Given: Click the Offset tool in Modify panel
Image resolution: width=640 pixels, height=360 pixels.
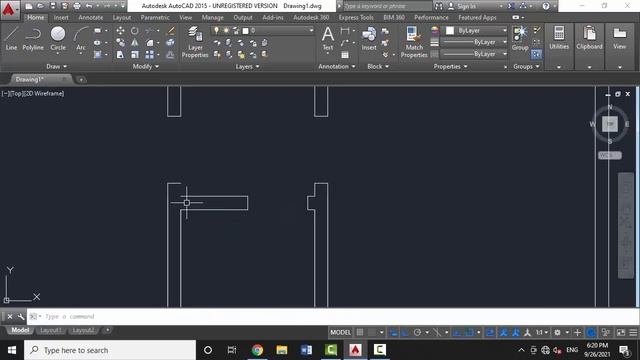Looking at the screenshot, I should (x=170, y=55).
